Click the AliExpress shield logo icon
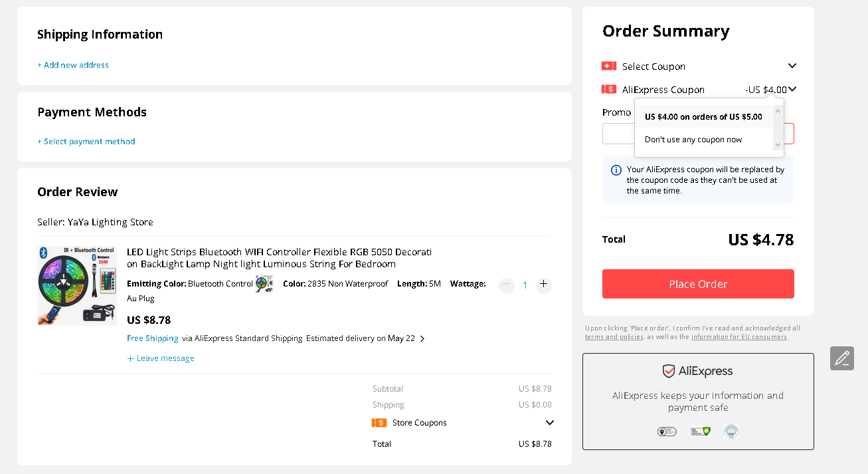This screenshot has width=868, height=474. tap(669, 371)
